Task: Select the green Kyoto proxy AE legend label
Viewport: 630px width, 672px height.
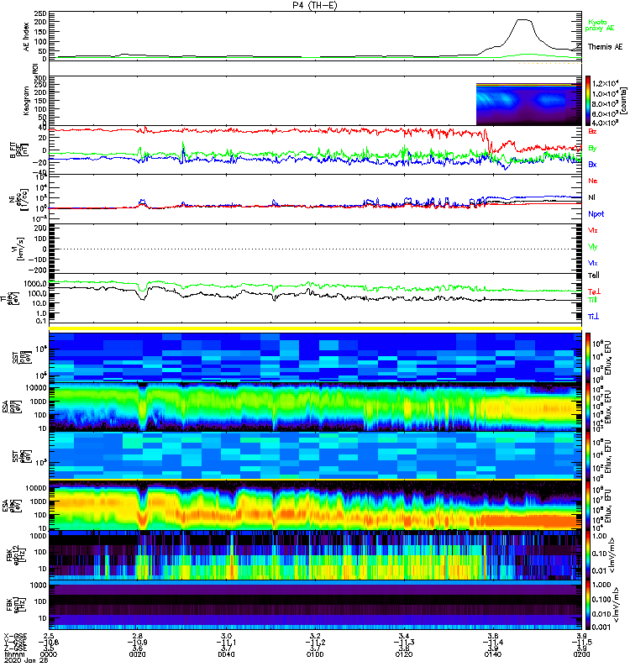Action: 600,25
